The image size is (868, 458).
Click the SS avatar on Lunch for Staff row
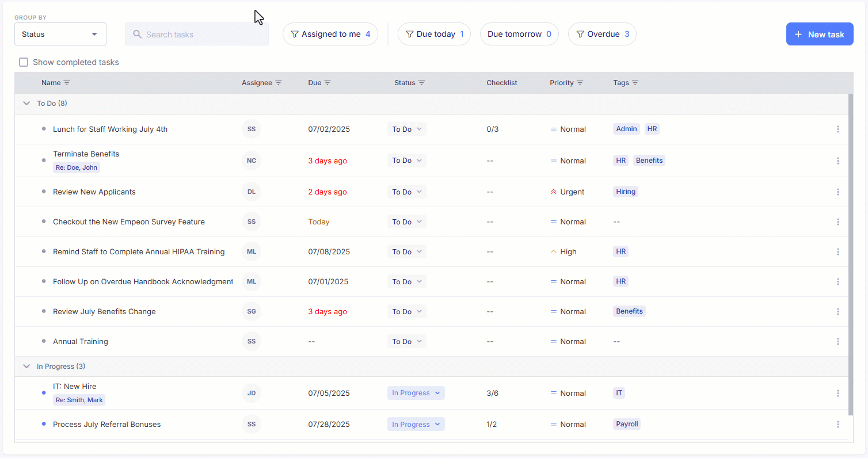(252, 129)
